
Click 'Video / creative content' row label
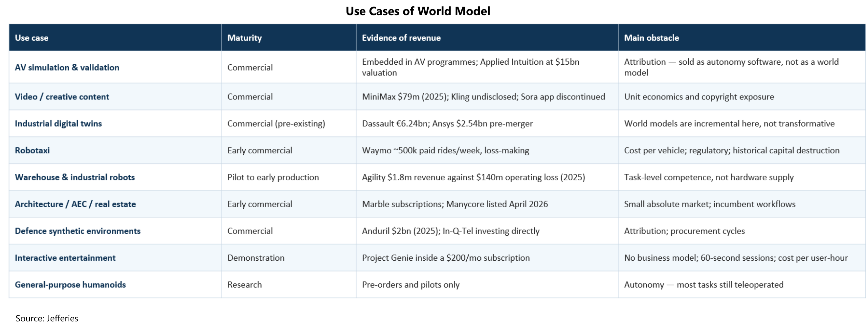pyautogui.click(x=62, y=97)
